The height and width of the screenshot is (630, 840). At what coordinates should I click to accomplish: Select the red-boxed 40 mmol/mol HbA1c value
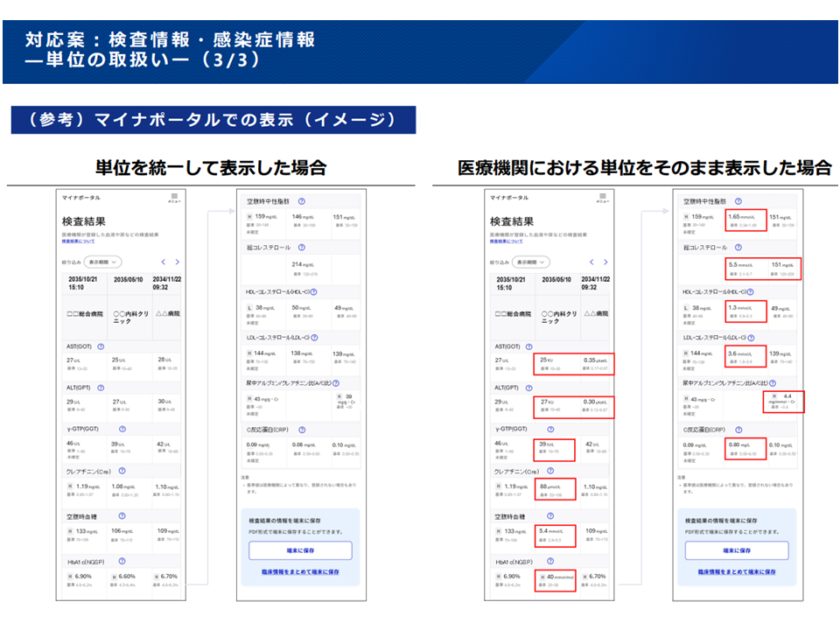pos(554,579)
